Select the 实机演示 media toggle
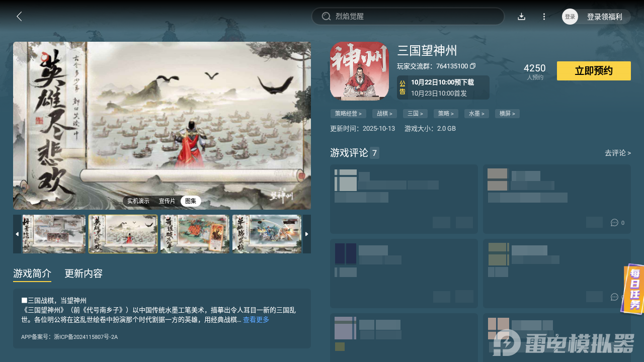The height and width of the screenshot is (362, 644). [139, 201]
